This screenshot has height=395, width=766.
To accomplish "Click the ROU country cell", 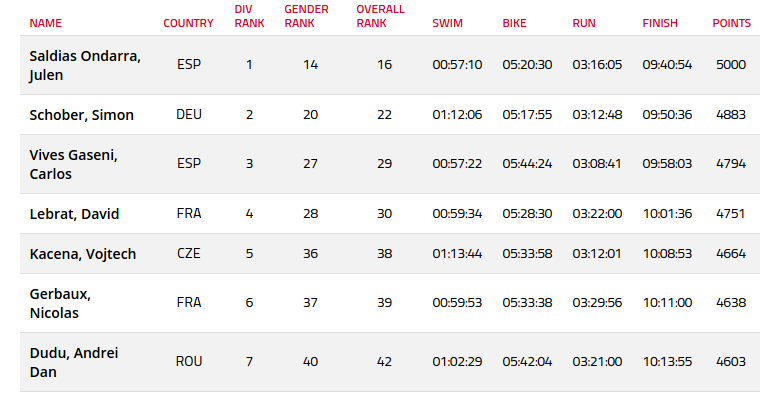I will [x=189, y=361].
